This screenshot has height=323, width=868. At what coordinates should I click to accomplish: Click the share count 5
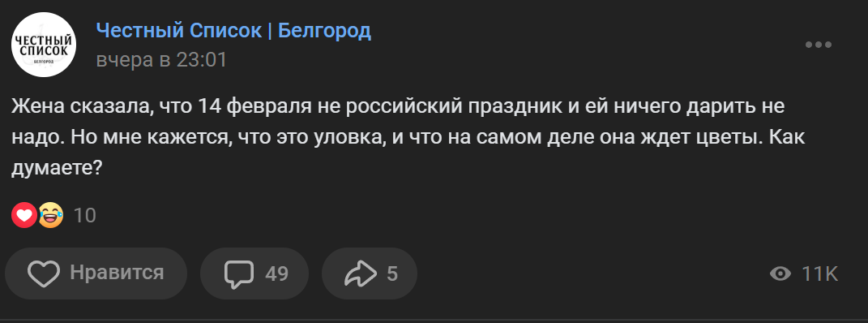coord(392,273)
